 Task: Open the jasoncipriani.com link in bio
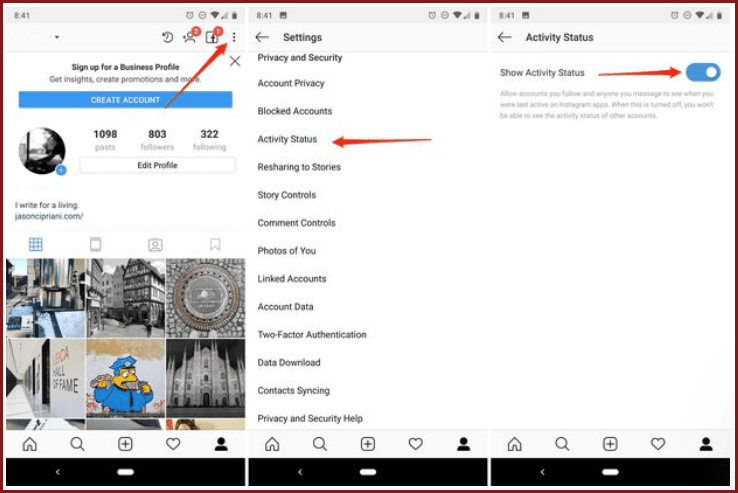pos(49,216)
